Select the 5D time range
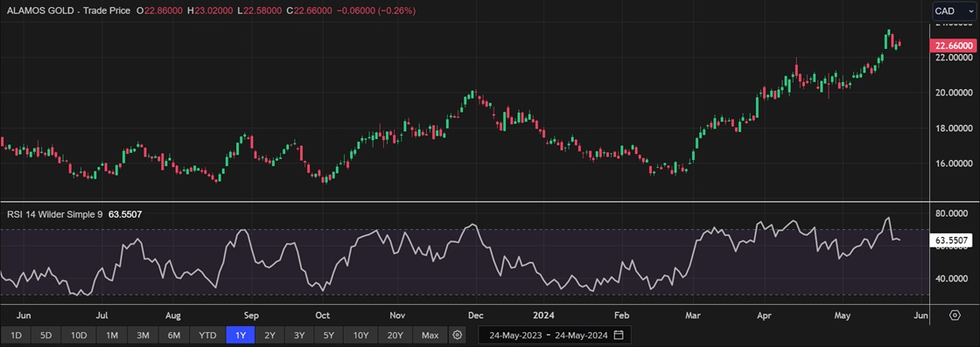 pos(46,335)
